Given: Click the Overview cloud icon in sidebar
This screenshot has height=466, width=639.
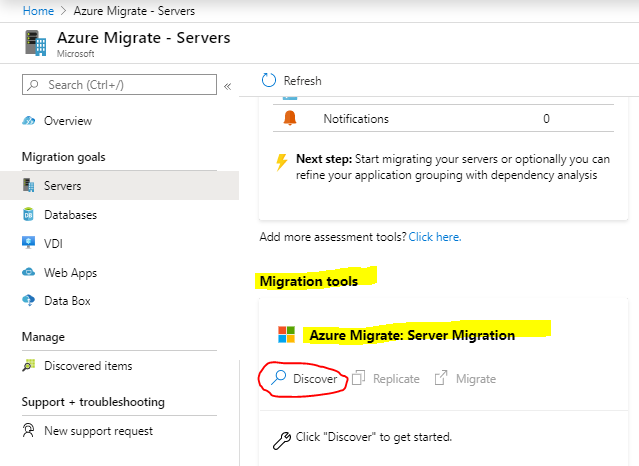Looking at the screenshot, I should (x=29, y=121).
